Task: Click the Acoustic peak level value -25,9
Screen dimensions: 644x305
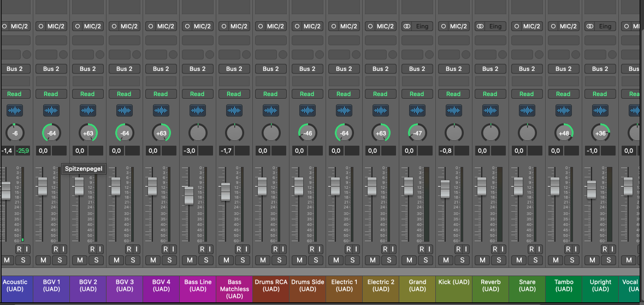Action: click(22, 151)
